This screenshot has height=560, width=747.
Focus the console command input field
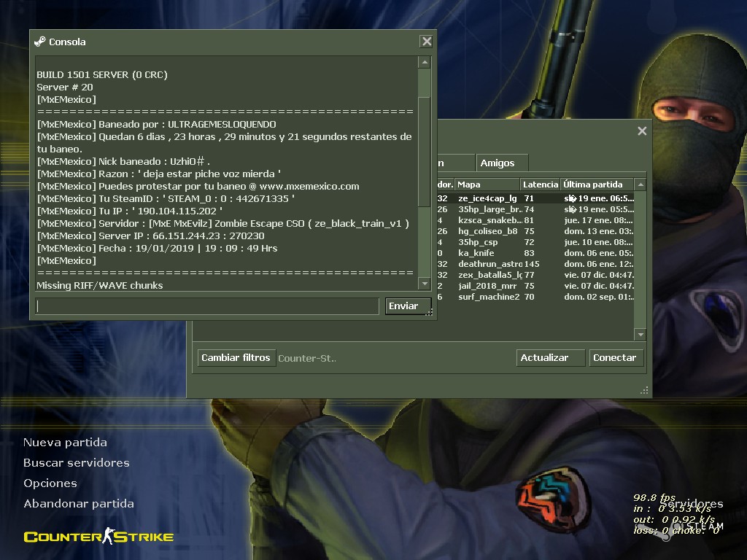pos(207,306)
